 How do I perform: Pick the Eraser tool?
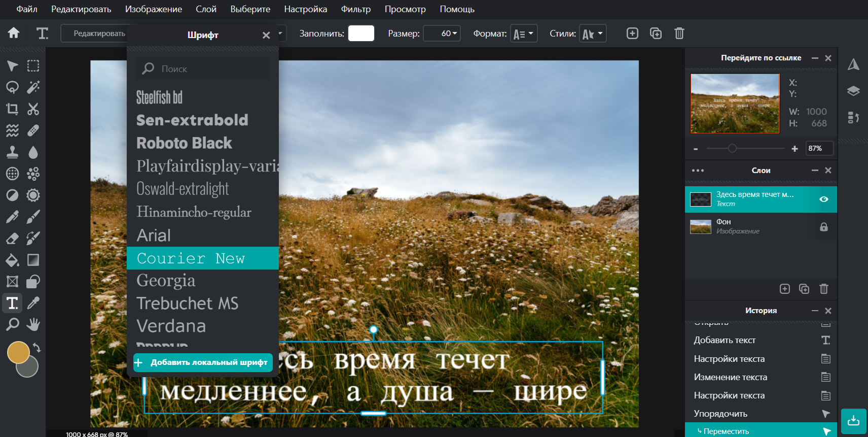coord(12,239)
